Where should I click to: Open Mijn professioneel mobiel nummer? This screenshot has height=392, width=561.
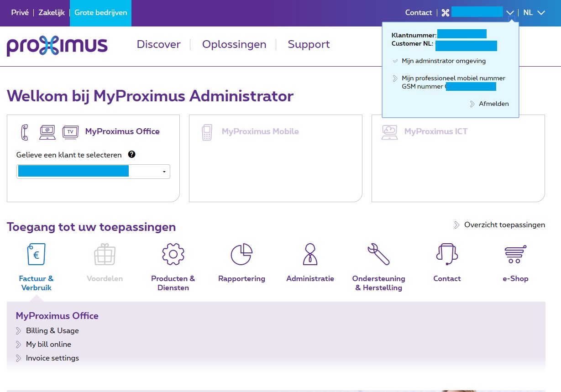coord(453,78)
